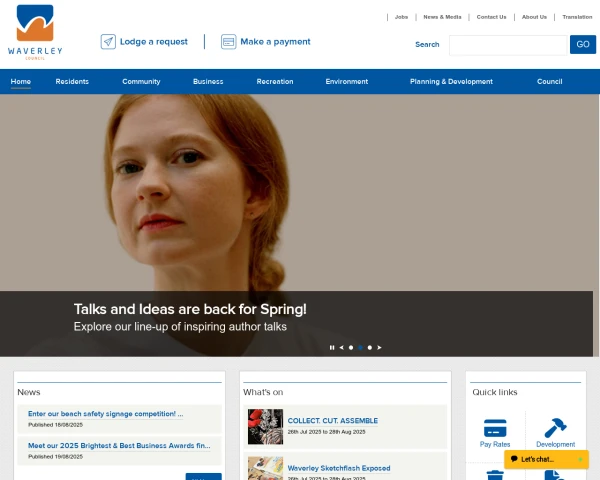Image resolution: width=600 pixels, height=480 pixels.
Task: Click Waverley Sketchflash Exposed thumbnail
Action: (x=265, y=468)
